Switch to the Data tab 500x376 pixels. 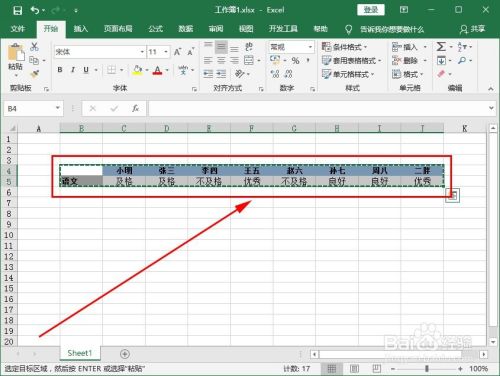click(186, 29)
